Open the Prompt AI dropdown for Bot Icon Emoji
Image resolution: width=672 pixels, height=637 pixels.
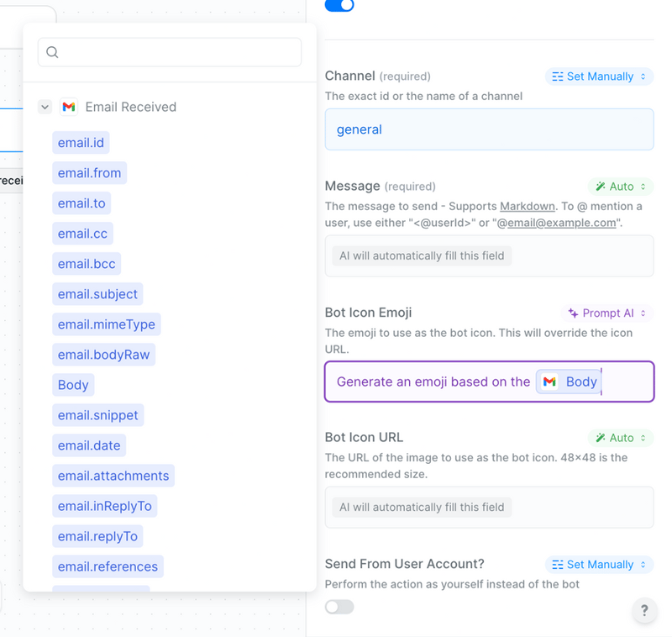[x=607, y=313]
